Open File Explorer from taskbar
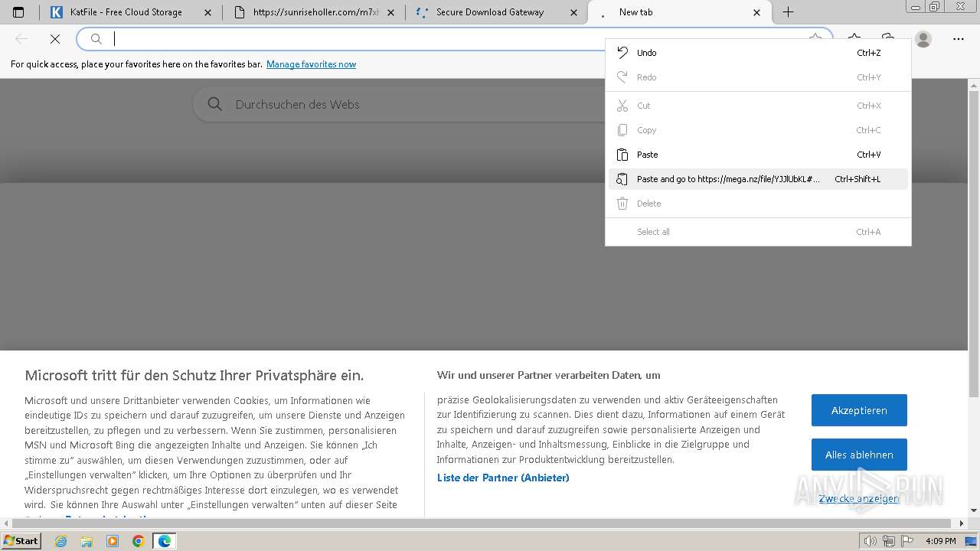 pos(87,541)
